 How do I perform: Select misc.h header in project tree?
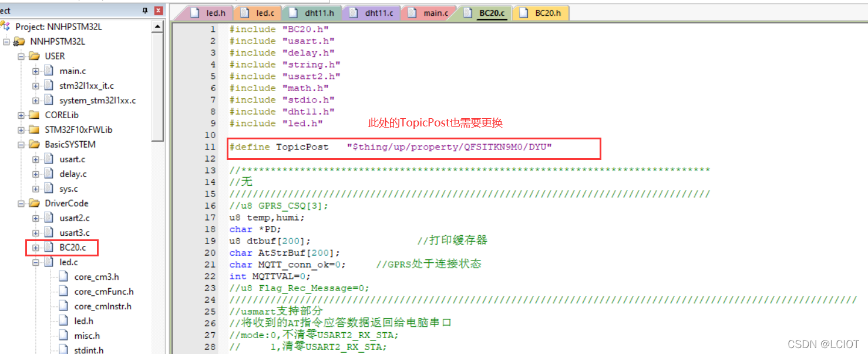click(87, 336)
